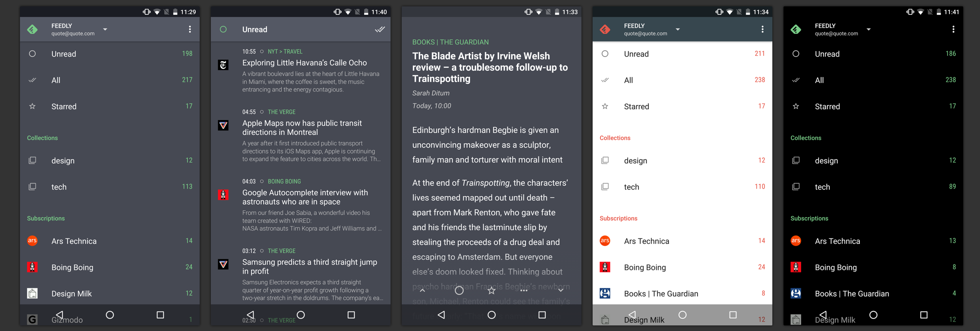Tap the Android back button under article
Screen dimensions: 980x331
pyautogui.click(x=441, y=315)
